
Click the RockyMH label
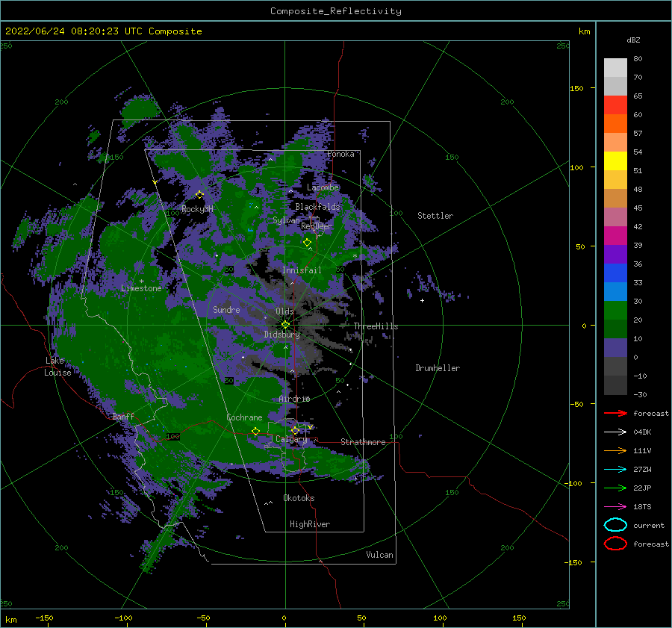tap(197, 209)
